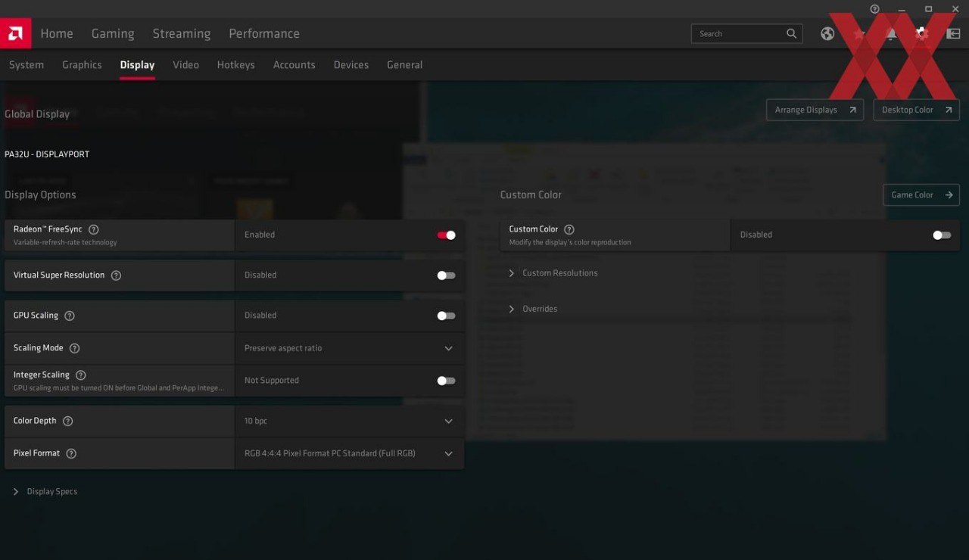Switch to the Gaming tab
The width and height of the screenshot is (969, 560).
(x=113, y=33)
